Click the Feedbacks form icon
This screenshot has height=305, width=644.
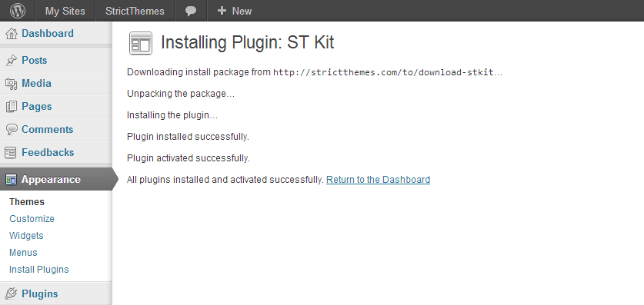pyautogui.click(x=11, y=152)
